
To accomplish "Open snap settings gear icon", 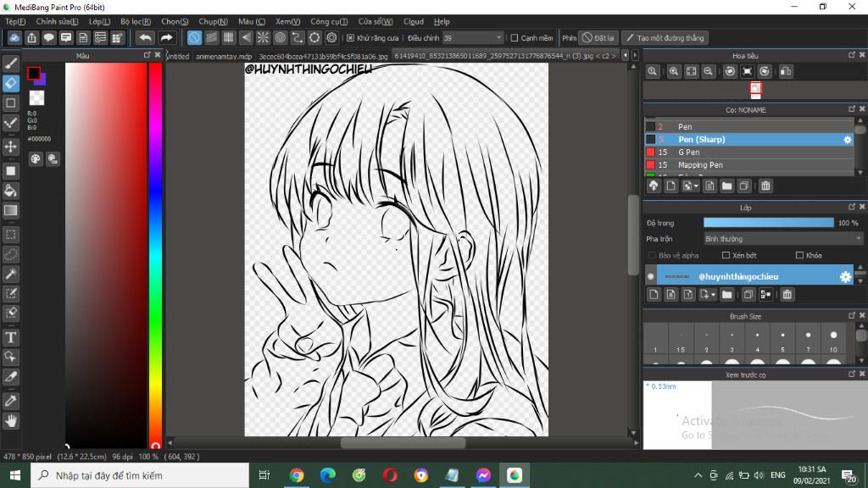I will click(331, 37).
